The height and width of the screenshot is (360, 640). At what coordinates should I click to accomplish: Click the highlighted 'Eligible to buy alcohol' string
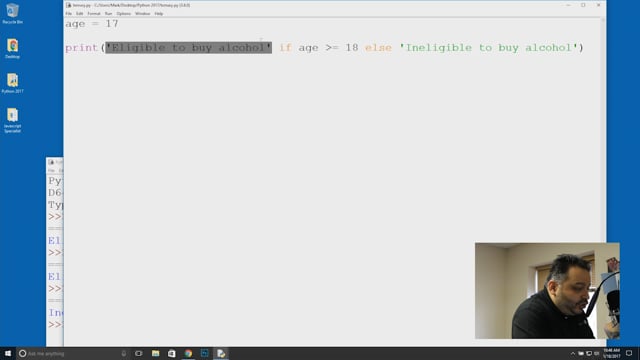[189, 48]
